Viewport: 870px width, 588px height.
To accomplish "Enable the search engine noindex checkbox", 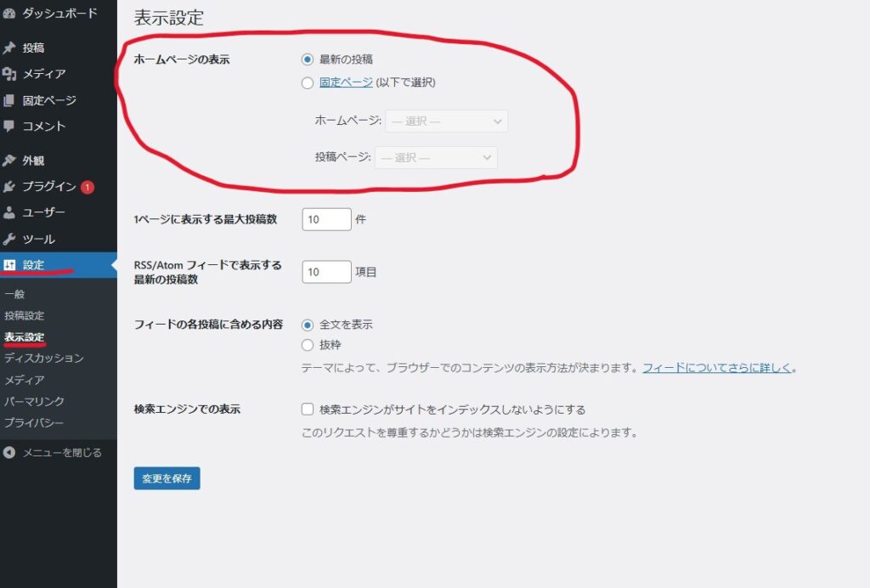I will click(x=308, y=410).
